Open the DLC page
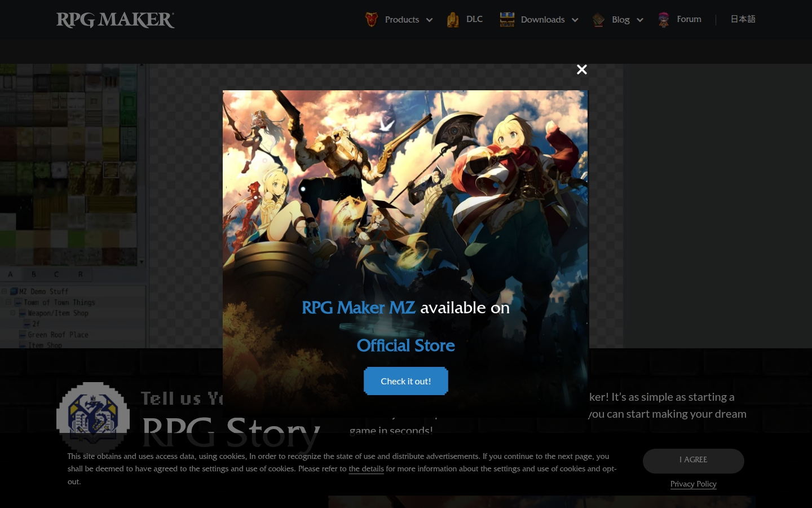Image resolution: width=812 pixels, height=508 pixels. pos(474,19)
